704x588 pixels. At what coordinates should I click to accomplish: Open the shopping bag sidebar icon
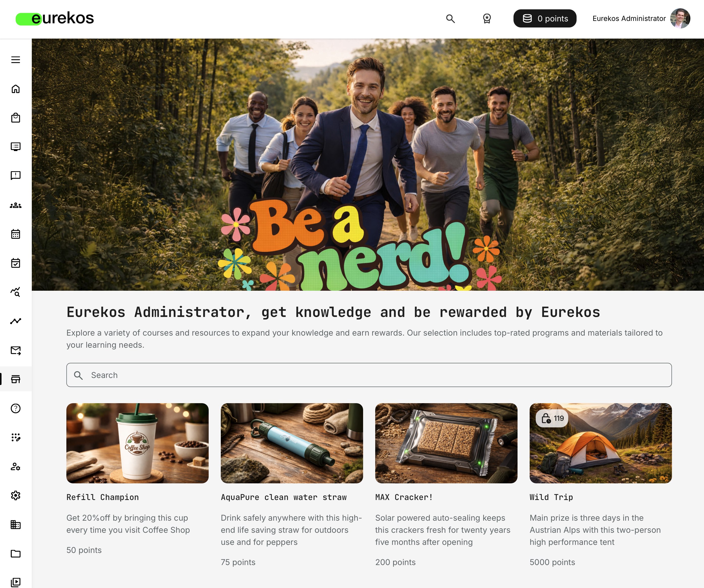click(15, 117)
